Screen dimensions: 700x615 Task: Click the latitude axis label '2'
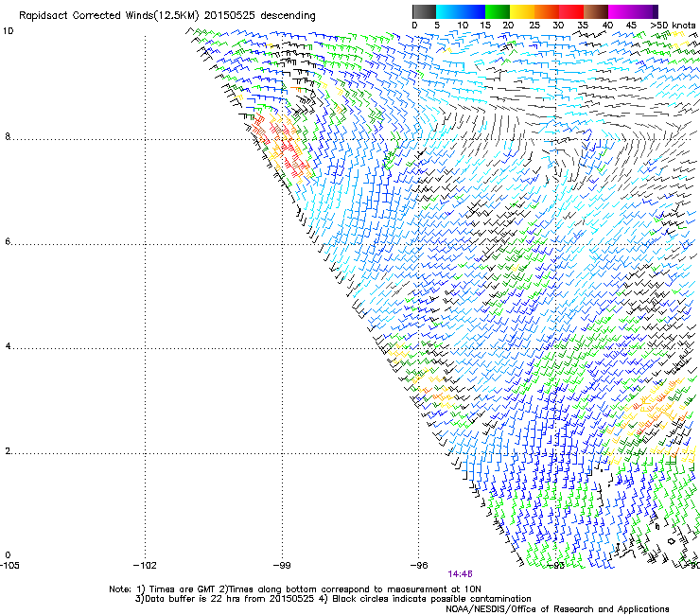point(8,451)
